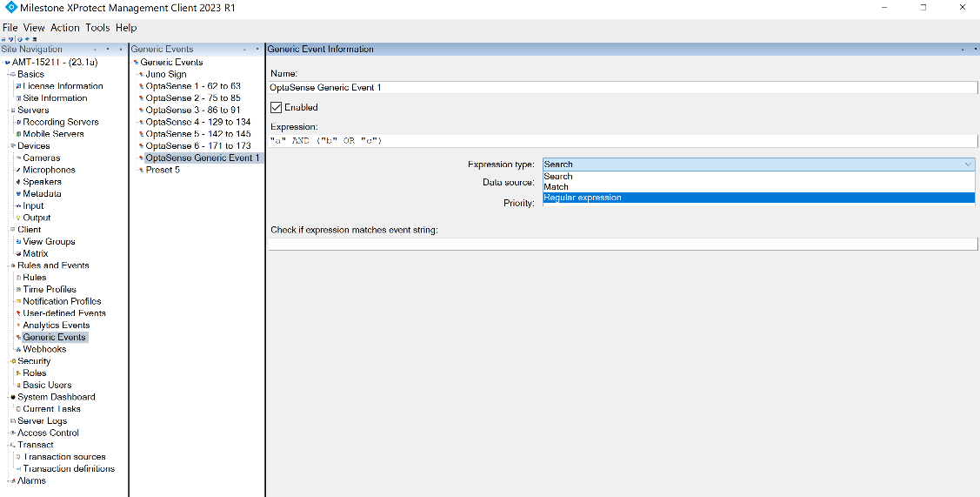
Task: Click the Save toolbar icon
Action: (3, 39)
